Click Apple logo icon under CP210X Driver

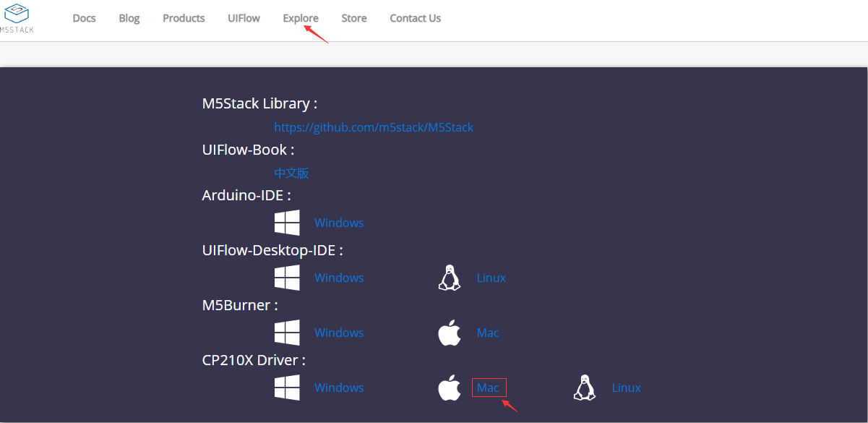coord(450,388)
